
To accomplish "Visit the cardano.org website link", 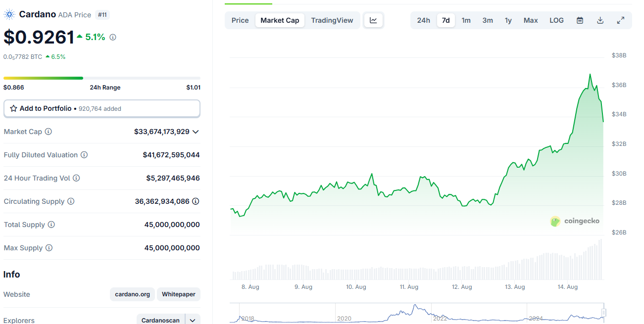I will pos(132,294).
